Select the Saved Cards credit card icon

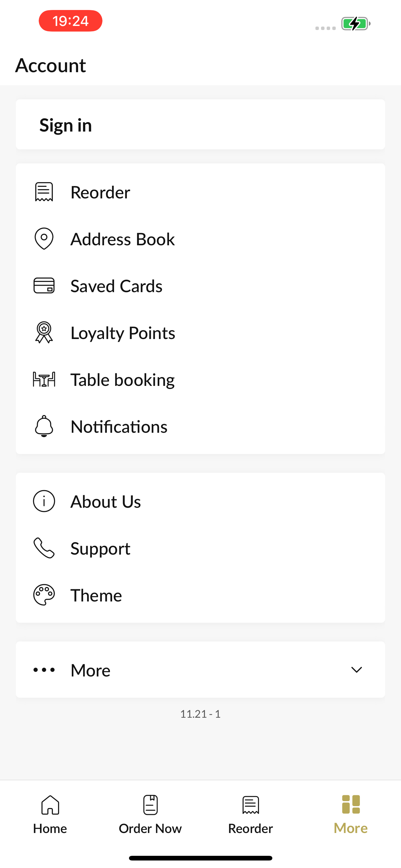coord(44,286)
